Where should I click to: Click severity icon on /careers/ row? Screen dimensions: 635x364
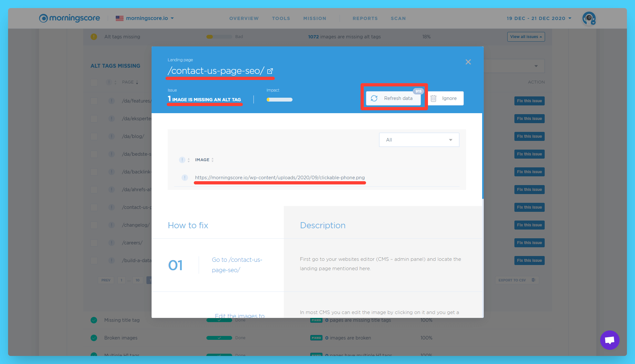coord(112,243)
